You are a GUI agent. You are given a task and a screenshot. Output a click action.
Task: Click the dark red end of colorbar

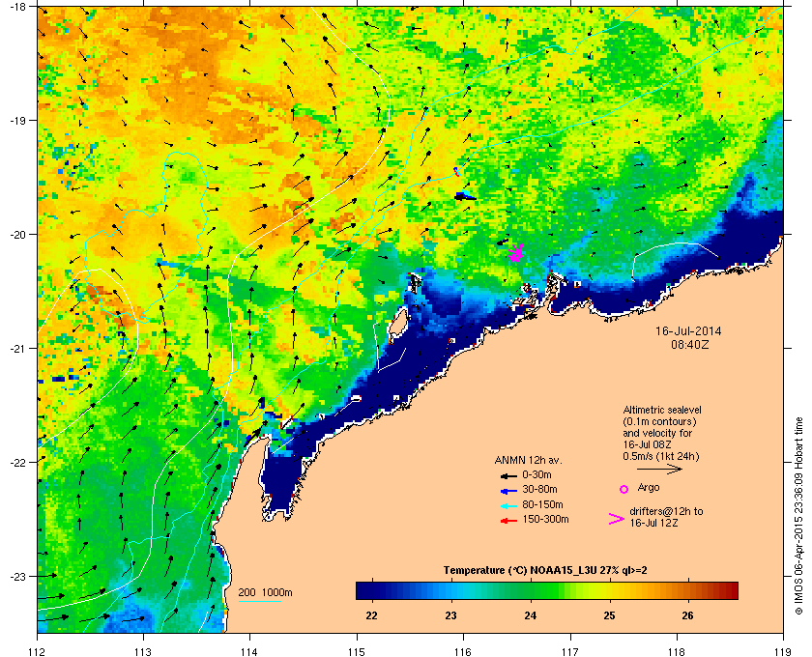tap(731, 590)
